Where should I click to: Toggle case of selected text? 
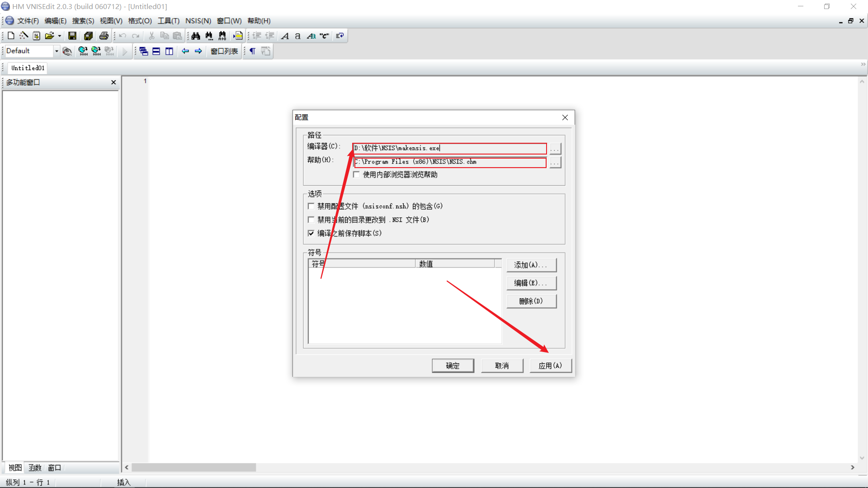coord(311,36)
